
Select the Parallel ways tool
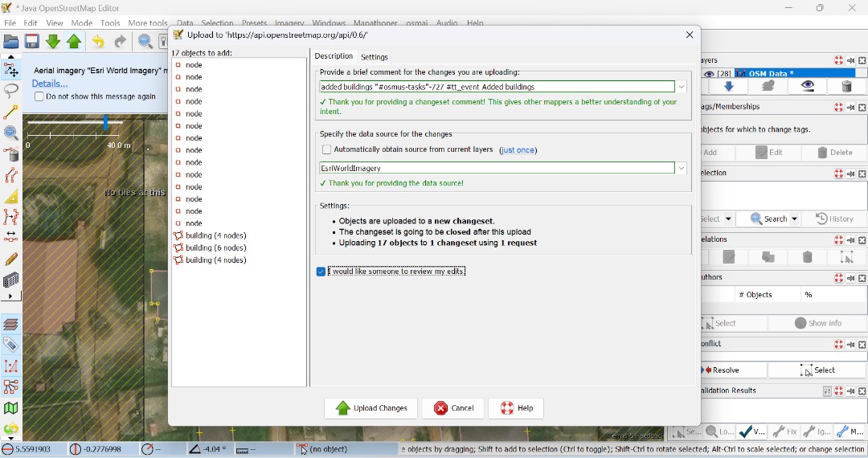(x=10, y=175)
